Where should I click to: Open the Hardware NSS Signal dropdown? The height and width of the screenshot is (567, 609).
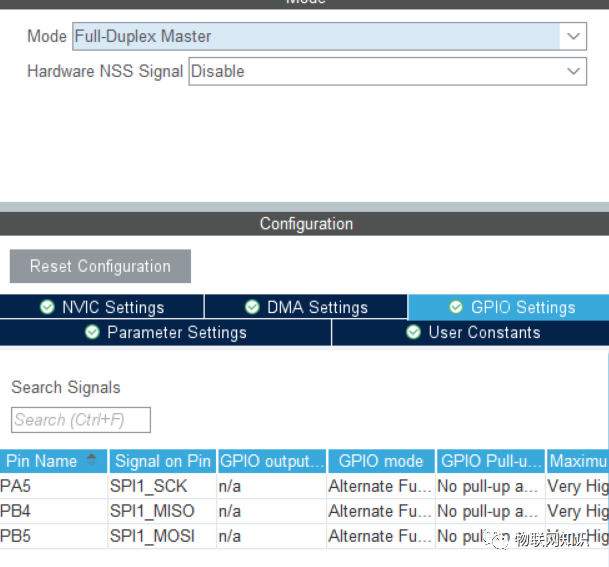[x=388, y=71]
